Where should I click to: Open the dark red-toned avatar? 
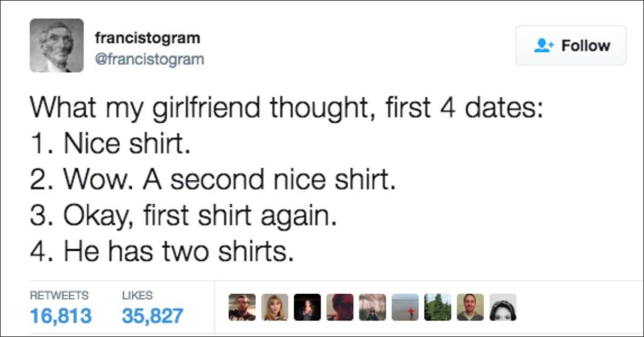[340, 308]
